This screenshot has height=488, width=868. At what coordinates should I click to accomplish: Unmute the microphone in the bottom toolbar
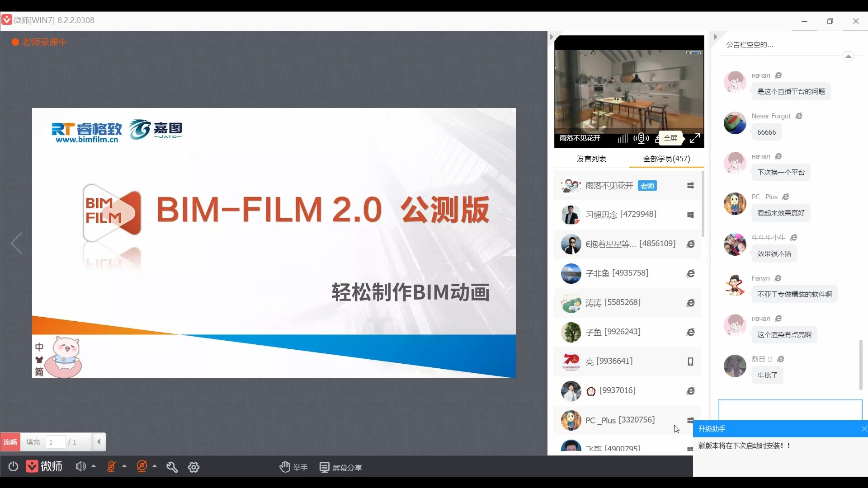point(112,467)
